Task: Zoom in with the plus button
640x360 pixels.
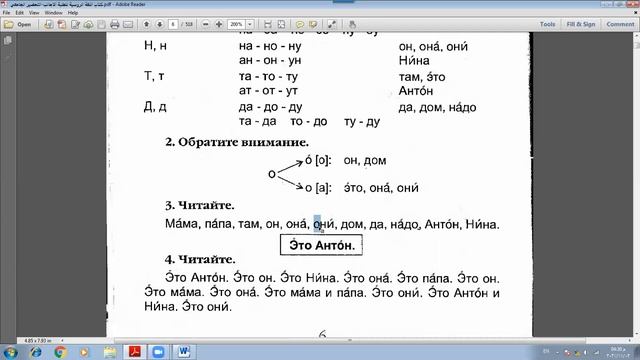Action: 219,24
